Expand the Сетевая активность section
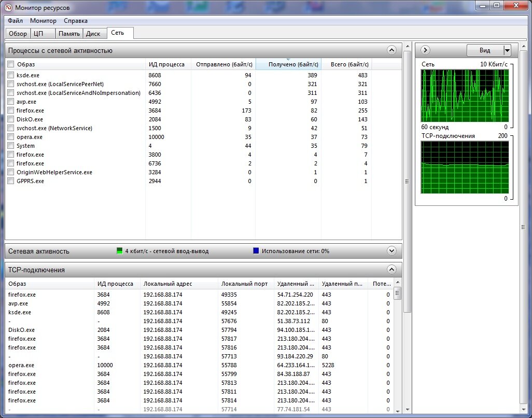This screenshot has width=532, height=418. pyautogui.click(x=391, y=250)
